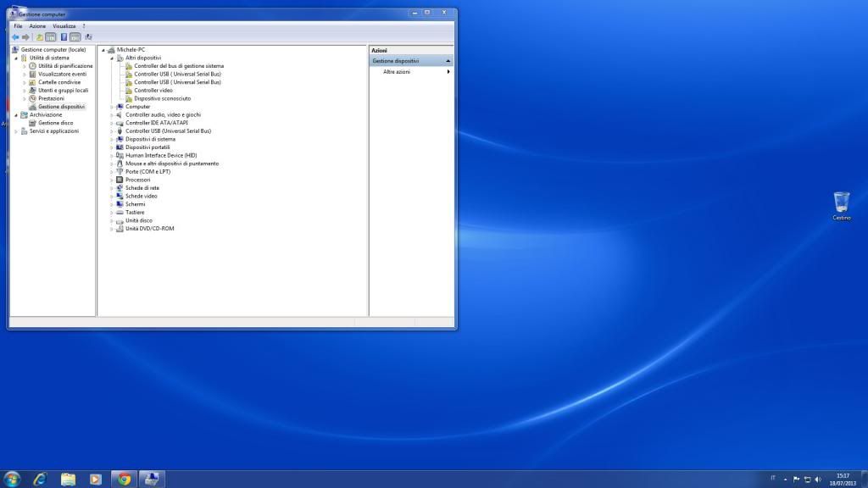
Task: Select 'Dispositivo sconosciuto' in the device list
Action: coord(162,98)
